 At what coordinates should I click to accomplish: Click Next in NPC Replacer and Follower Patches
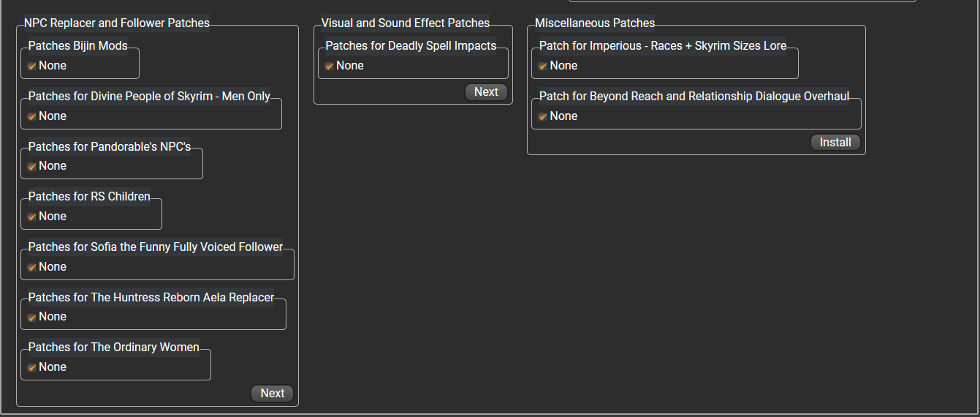[272, 394]
